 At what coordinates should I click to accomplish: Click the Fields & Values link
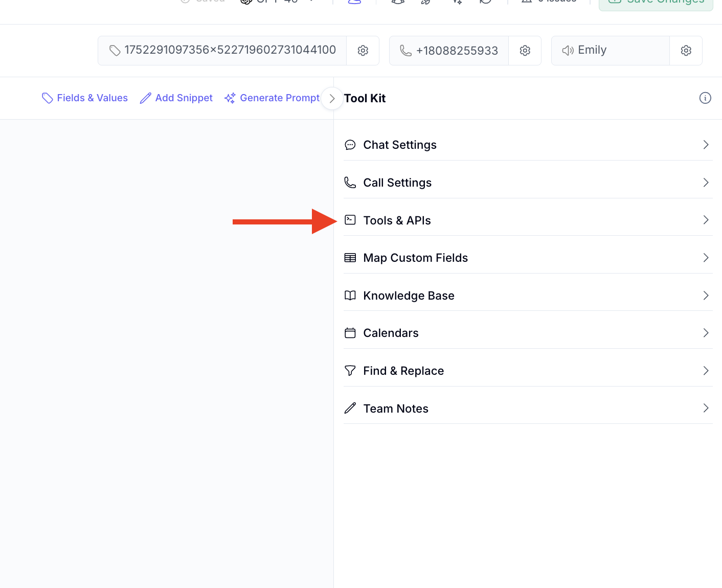click(x=85, y=98)
